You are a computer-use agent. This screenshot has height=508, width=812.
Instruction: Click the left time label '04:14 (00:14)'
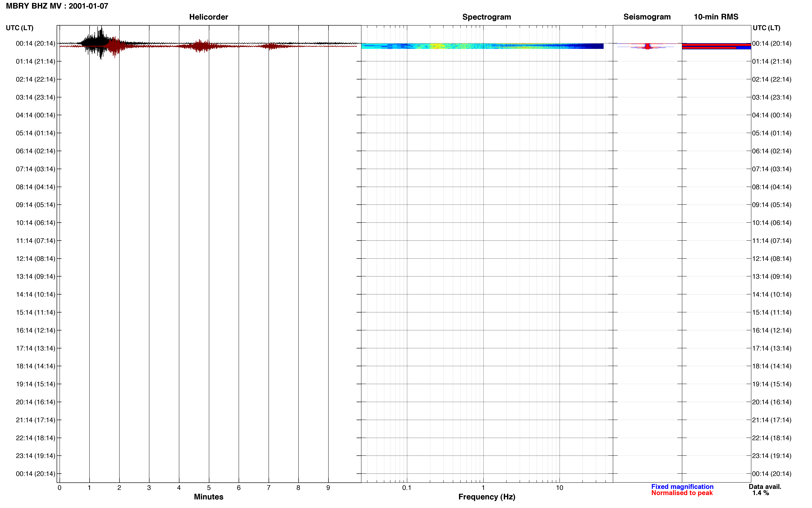pos(36,115)
